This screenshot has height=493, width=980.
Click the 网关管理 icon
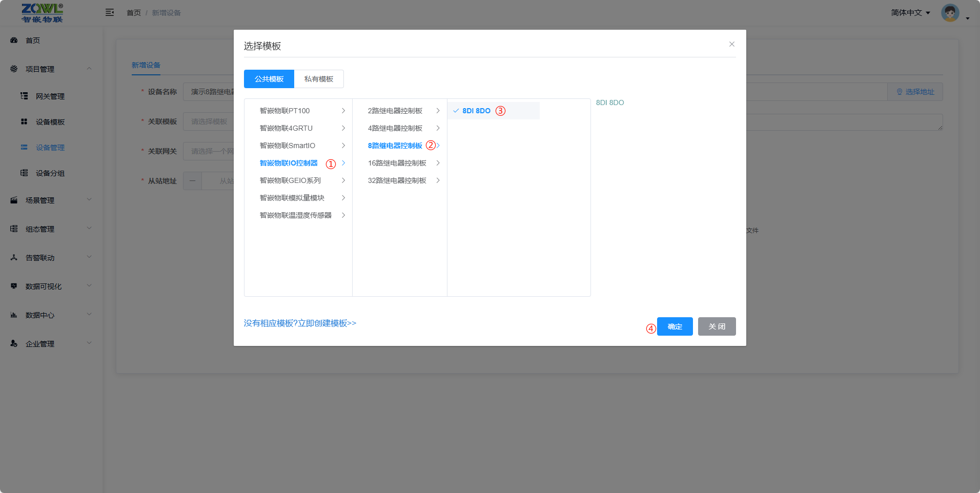click(24, 96)
